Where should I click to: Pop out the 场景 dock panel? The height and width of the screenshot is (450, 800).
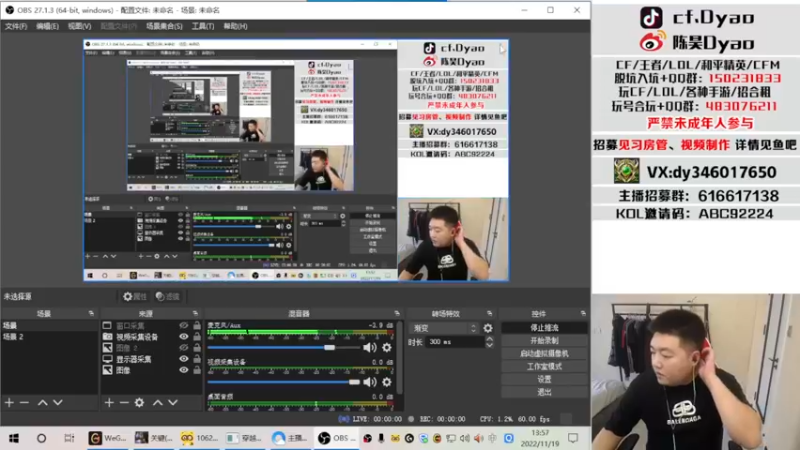(91, 313)
